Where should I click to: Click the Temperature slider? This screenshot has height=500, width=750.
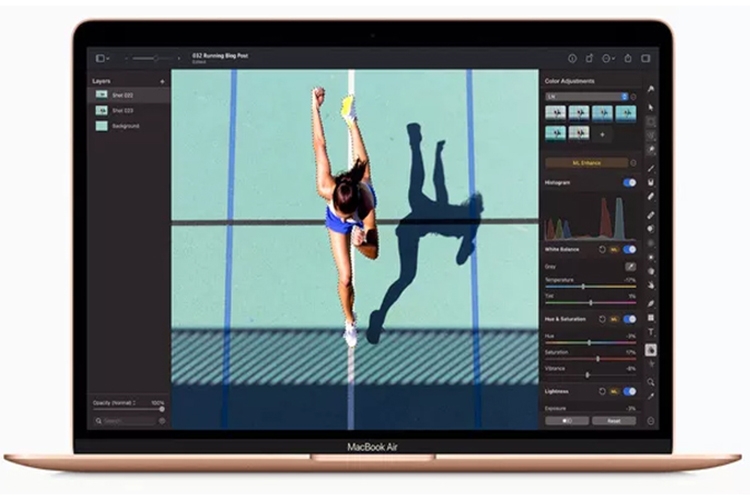[590, 287]
